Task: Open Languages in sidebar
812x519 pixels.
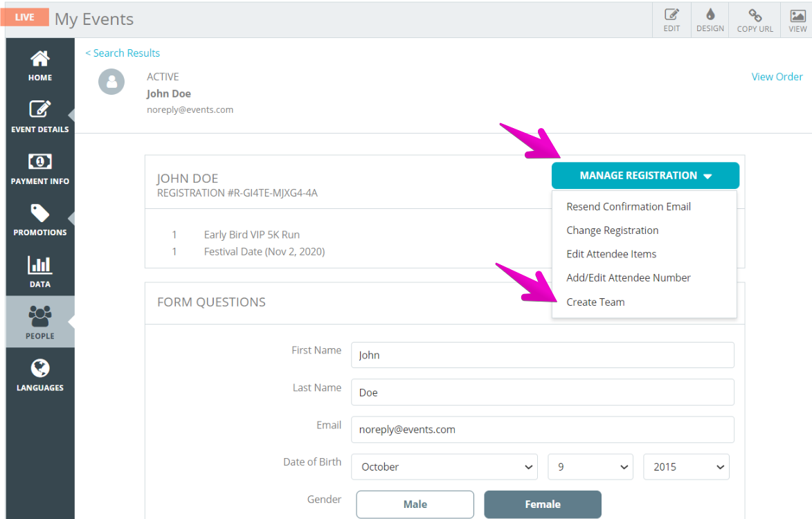Action: click(x=40, y=374)
